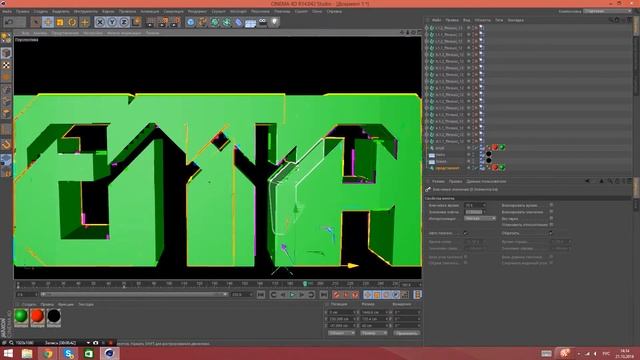Open Skype from the taskbar

pos(69,353)
